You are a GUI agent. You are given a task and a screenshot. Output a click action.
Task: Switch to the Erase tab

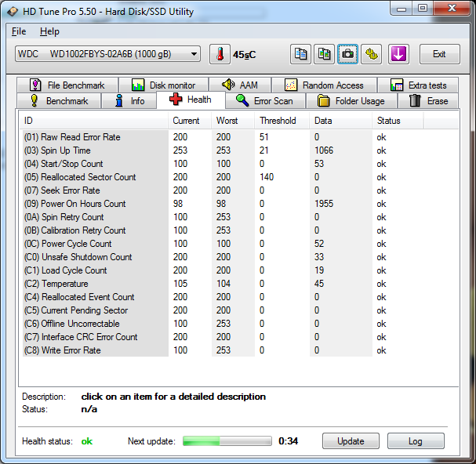click(x=428, y=101)
